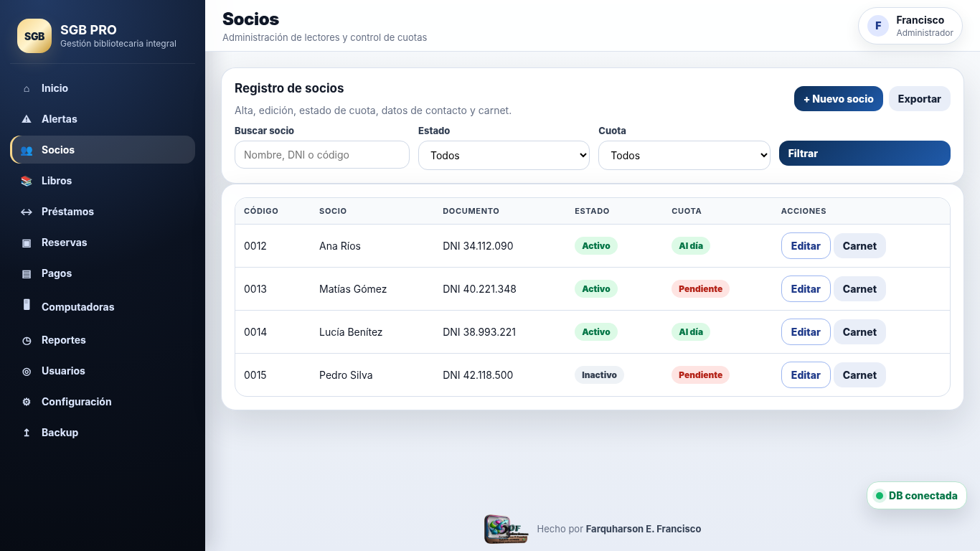980x551 pixels.
Task: Edit member Matías Gómez
Action: tap(806, 288)
